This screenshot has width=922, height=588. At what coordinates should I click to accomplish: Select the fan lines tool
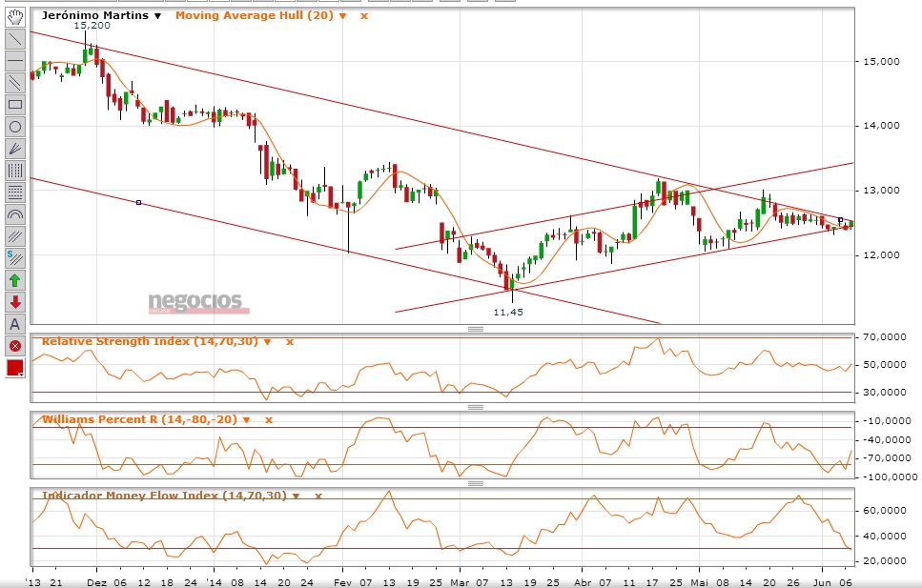pos(15,149)
